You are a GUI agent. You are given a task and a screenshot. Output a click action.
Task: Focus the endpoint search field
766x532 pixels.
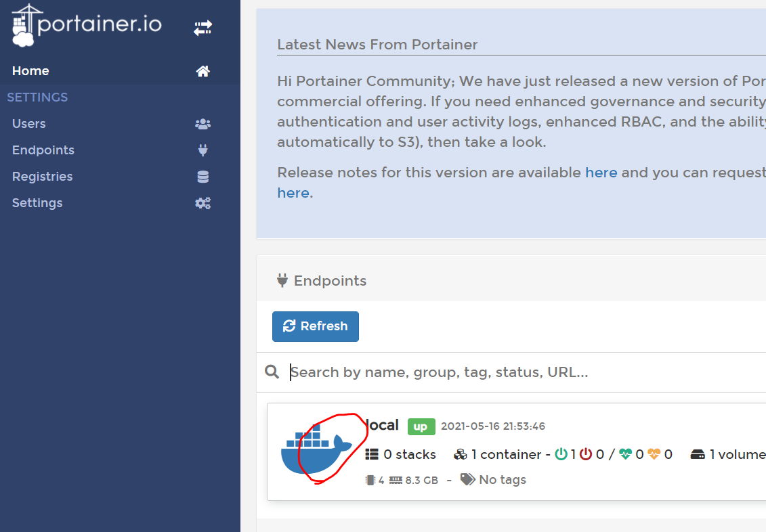tap(528, 372)
